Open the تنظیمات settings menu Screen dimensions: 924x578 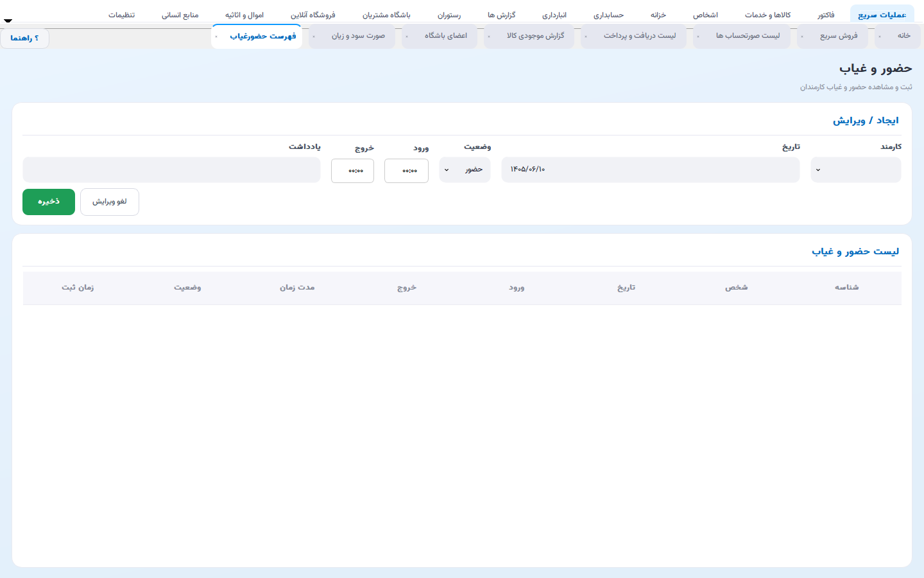[x=121, y=15]
